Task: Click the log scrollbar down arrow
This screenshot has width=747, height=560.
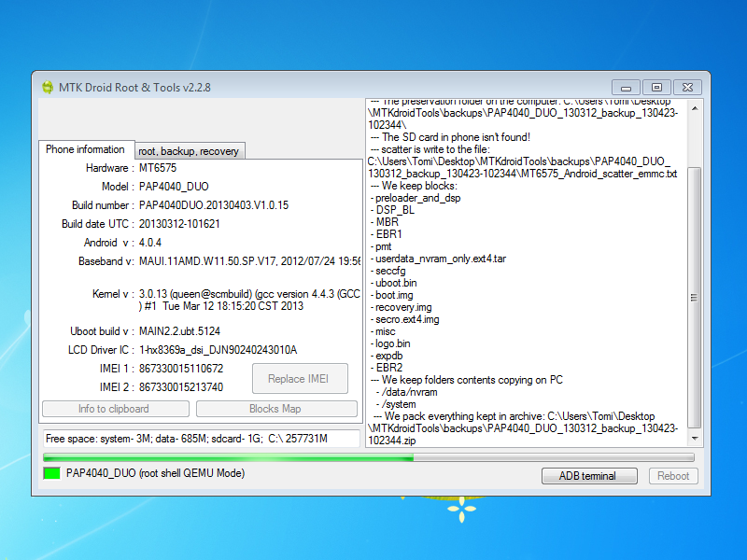Action: (x=694, y=438)
